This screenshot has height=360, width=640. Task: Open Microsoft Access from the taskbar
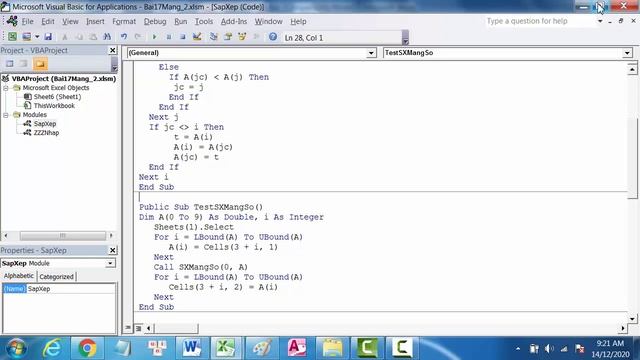[297, 348]
